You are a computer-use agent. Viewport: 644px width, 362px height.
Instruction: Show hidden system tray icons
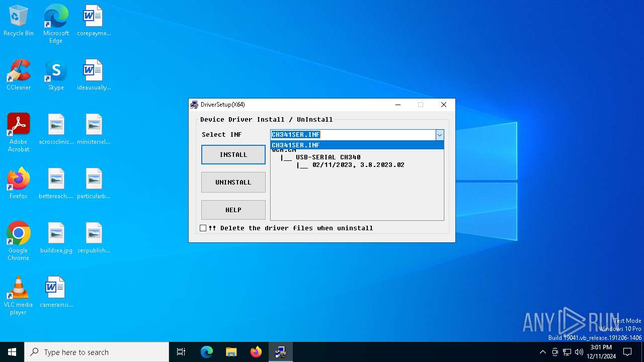(542, 352)
